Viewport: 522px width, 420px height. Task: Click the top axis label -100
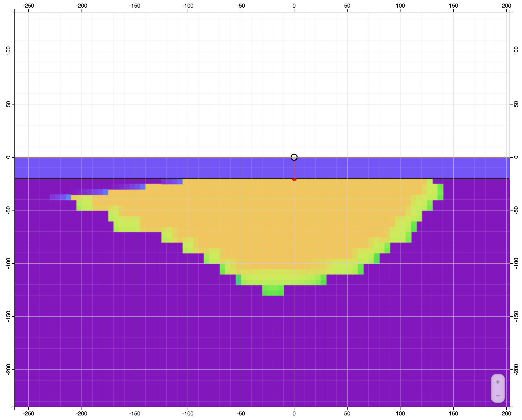188,6
